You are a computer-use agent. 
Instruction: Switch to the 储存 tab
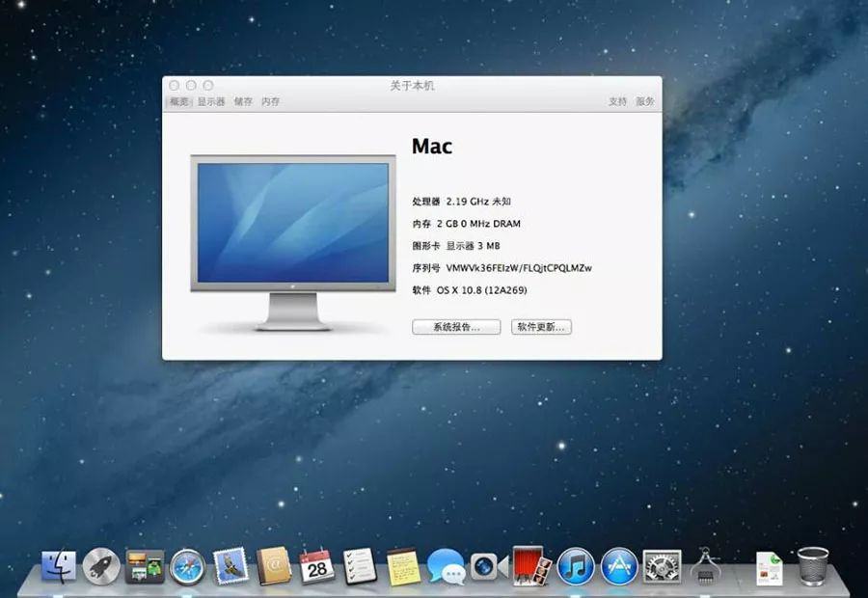(243, 101)
